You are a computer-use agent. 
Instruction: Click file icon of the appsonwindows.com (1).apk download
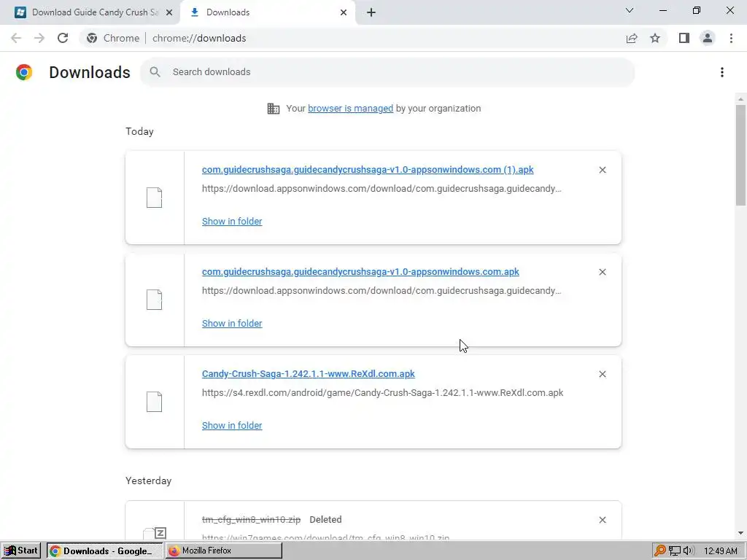(x=155, y=198)
